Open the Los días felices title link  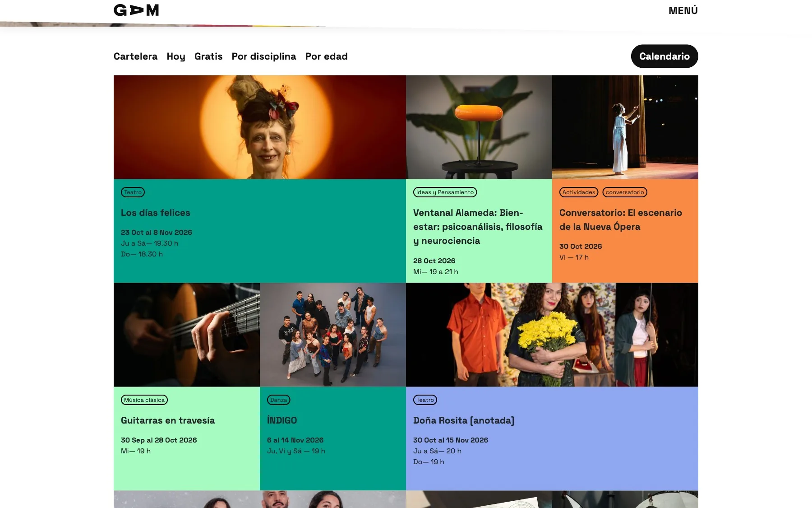point(156,213)
